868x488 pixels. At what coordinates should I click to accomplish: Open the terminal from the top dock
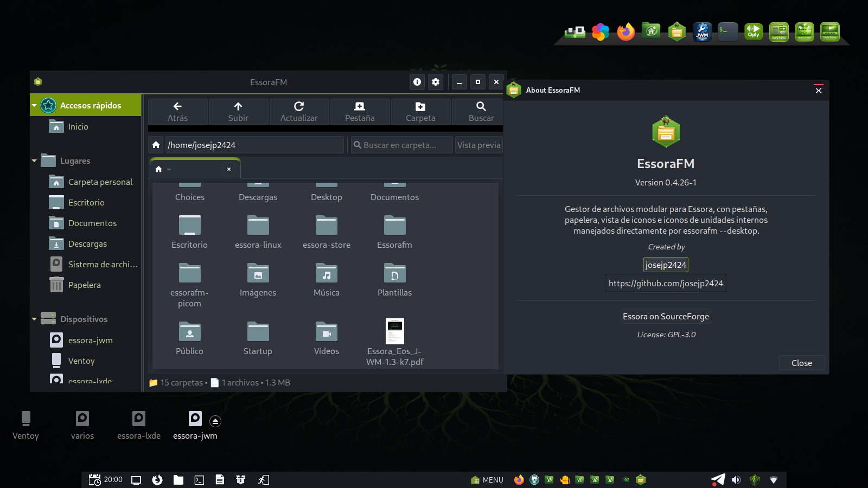pos(728,32)
